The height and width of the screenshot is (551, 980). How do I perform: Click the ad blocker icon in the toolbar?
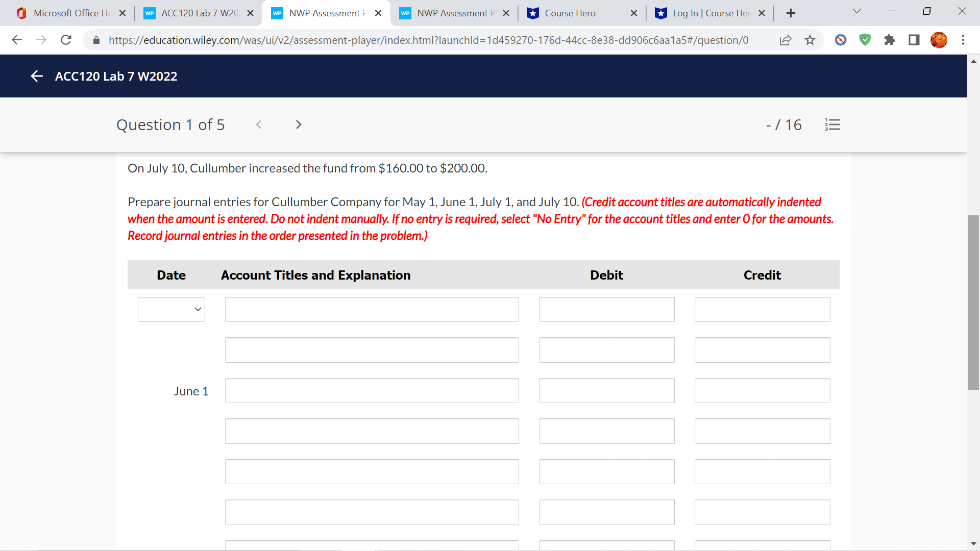click(x=841, y=40)
